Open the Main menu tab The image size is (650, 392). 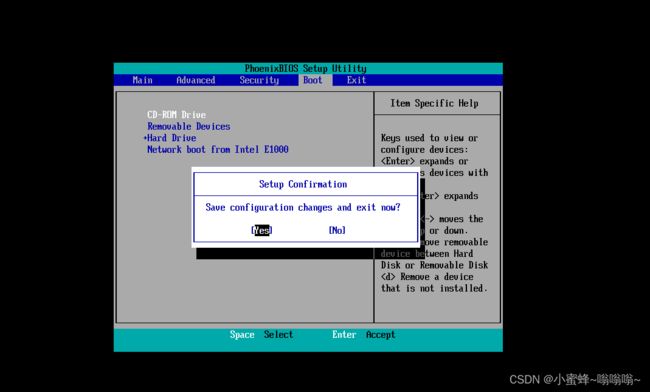[143, 80]
